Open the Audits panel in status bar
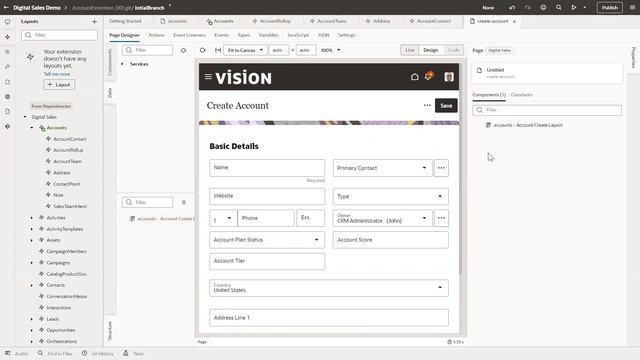Screen dimensions: 640x360 17,353
